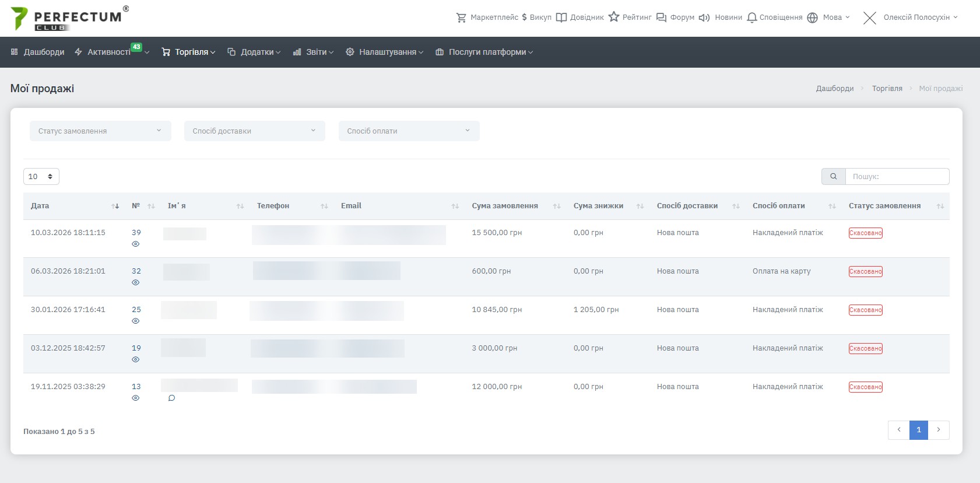Image resolution: width=980 pixels, height=483 pixels.
Task: Open the Налаштування menu
Action: [384, 52]
